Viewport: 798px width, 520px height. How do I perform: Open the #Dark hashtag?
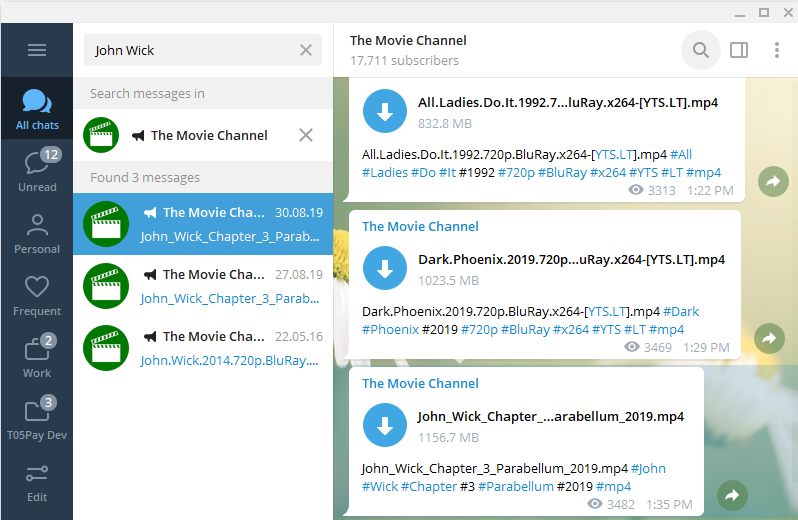[x=681, y=311]
